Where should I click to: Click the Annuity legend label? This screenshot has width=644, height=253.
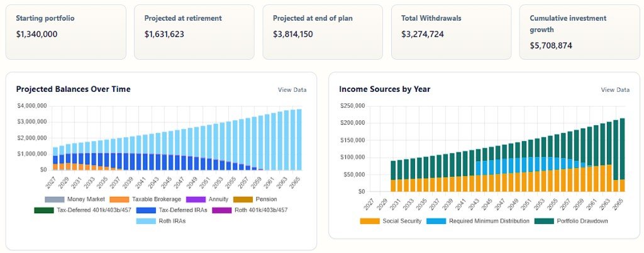[218, 200]
